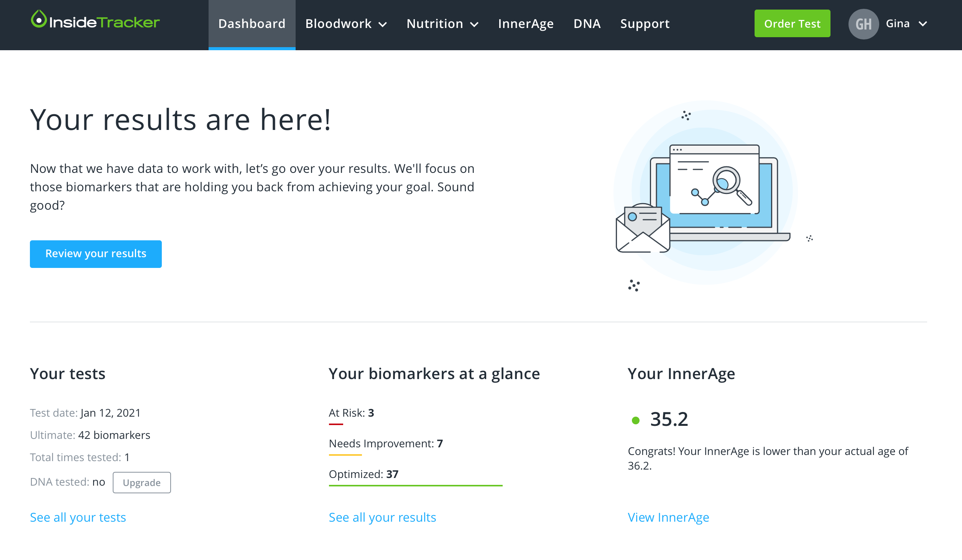Expand the Nutrition dropdown menu
Viewport: 962px width, 560px height.
point(442,24)
